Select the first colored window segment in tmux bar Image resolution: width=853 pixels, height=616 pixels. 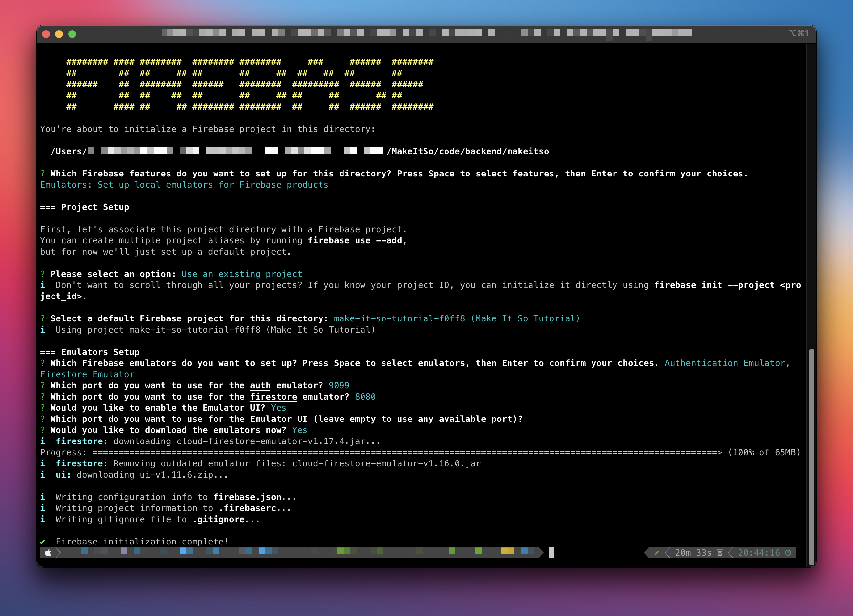tap(84, 551)
